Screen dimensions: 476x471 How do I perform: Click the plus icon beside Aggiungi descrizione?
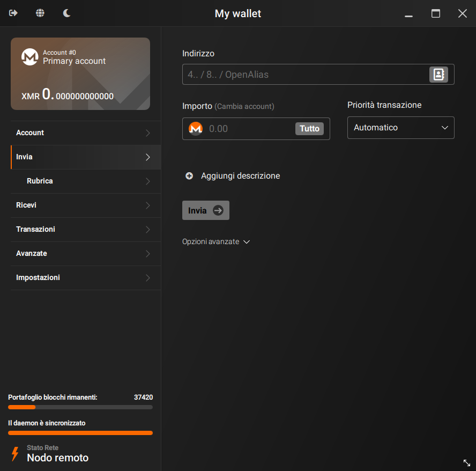pyautogui.click(x=189, y=175)
